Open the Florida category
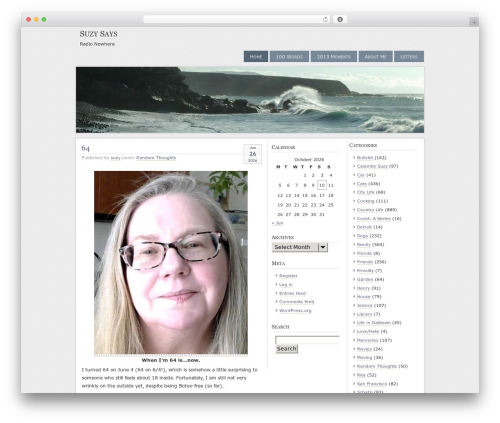The height and width of the screenshot is (423, 500). click(364, 253)
